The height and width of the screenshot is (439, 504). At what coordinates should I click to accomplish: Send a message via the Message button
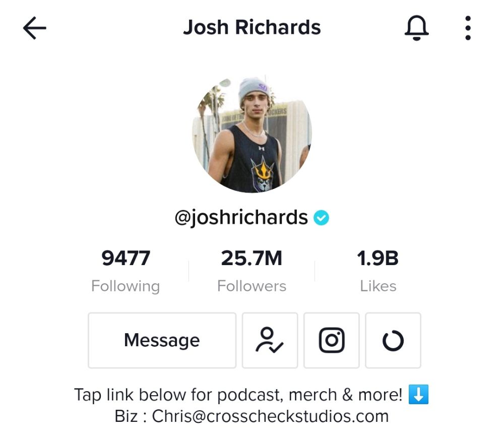(x=162, y=340)
